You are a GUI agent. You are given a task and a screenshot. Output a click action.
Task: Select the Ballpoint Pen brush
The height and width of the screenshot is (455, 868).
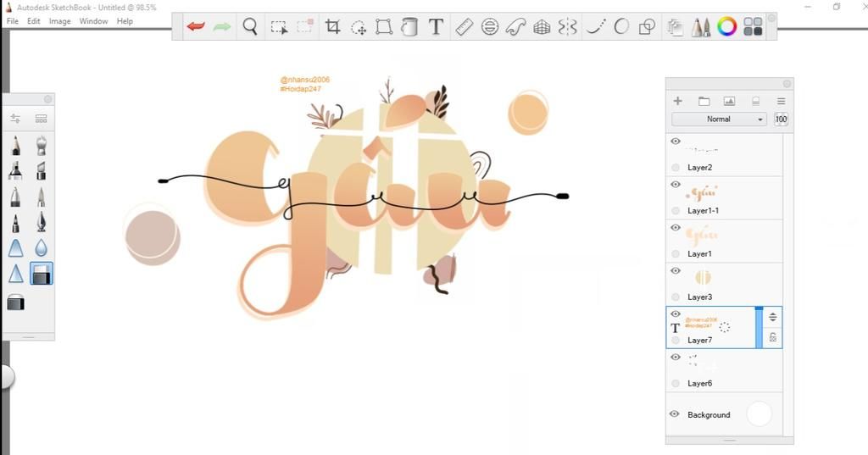[15, 197]
